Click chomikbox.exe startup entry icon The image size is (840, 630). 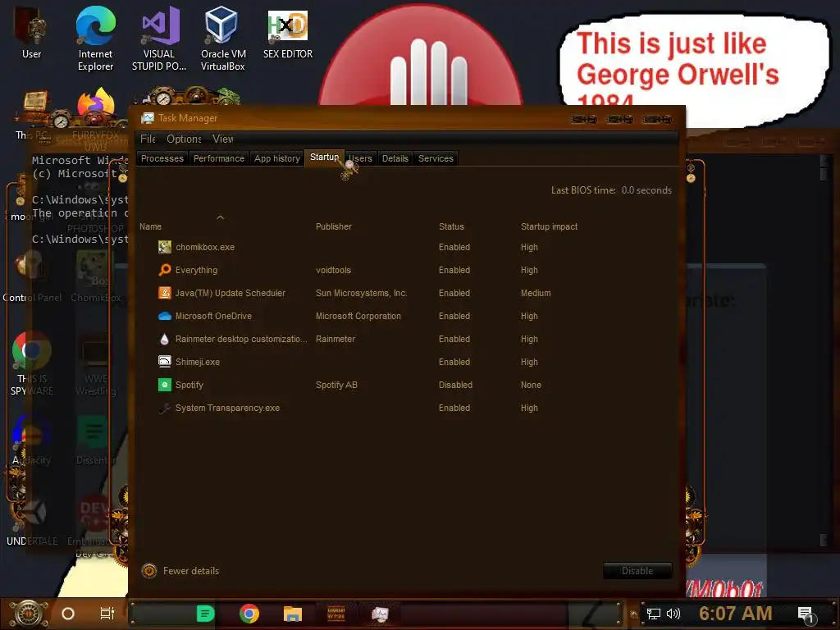point(164,247)
